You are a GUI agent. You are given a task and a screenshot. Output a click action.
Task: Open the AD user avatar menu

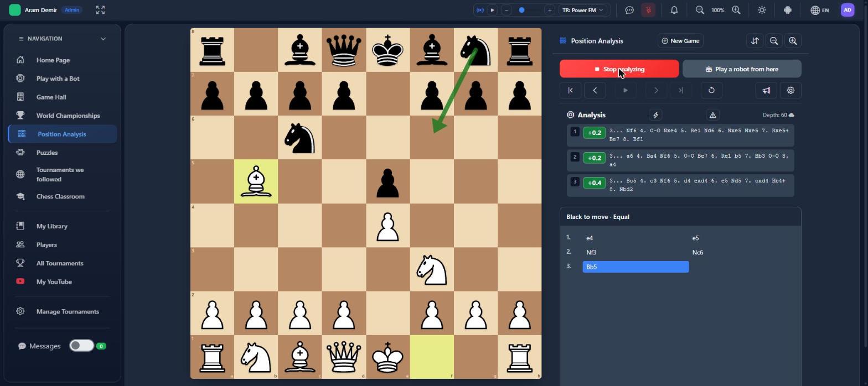[848, 10]
